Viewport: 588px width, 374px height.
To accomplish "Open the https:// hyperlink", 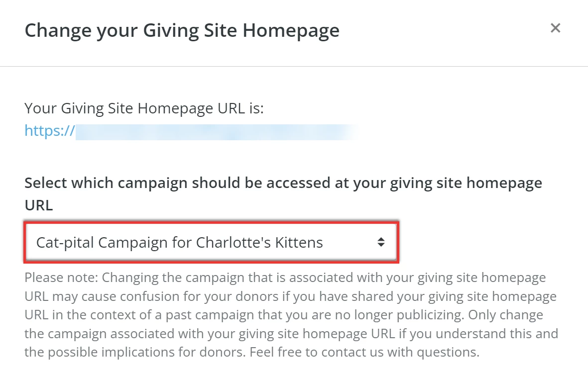I will [47, 130].
